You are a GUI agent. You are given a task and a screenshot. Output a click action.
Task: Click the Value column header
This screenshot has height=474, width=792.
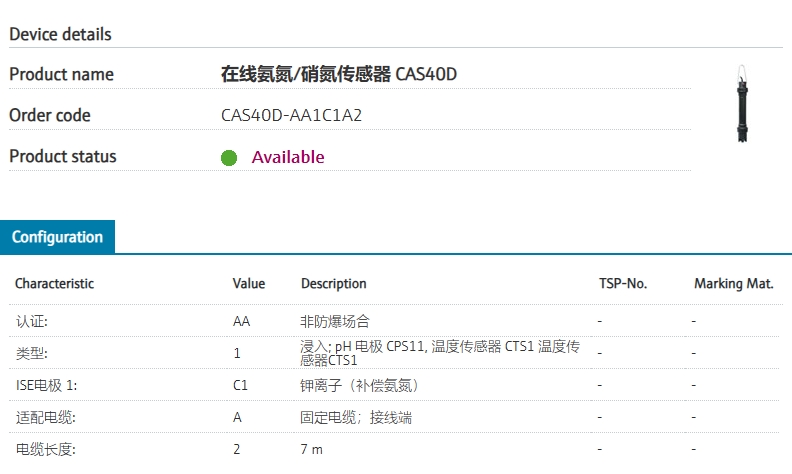tap(249, 283)
